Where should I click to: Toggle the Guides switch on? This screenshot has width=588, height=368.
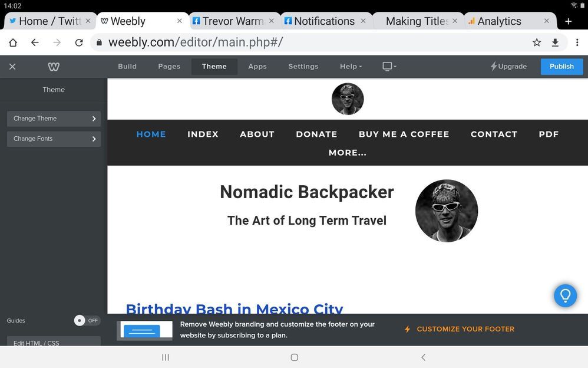click(87, 321)
